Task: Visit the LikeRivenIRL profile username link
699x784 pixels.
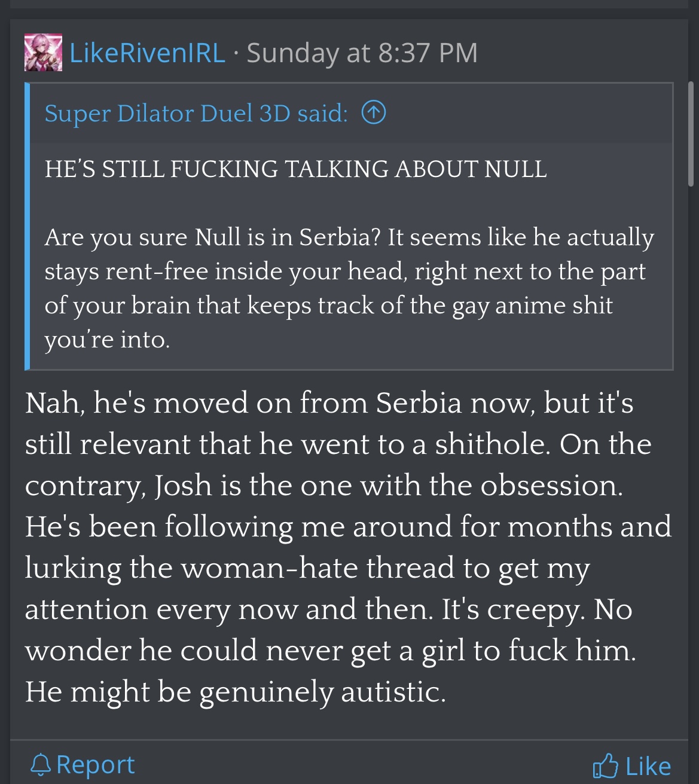Action: tap(147, 53)
